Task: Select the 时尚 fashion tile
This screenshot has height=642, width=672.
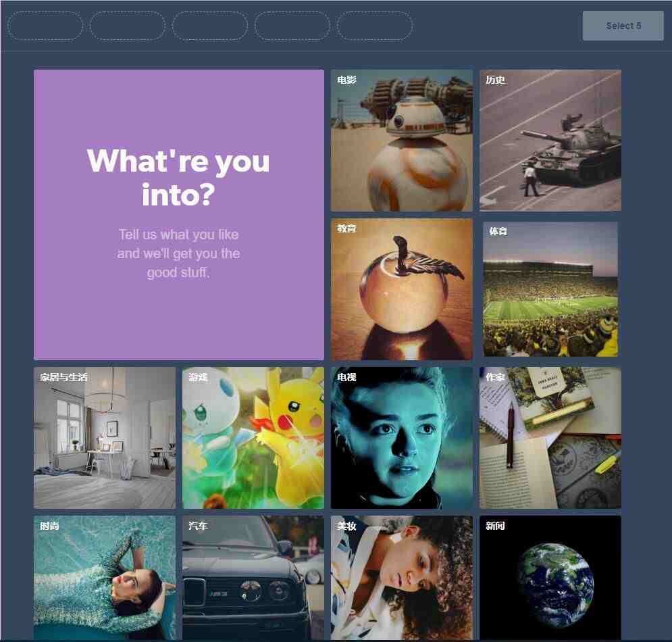Action: [x=105, y=578]
